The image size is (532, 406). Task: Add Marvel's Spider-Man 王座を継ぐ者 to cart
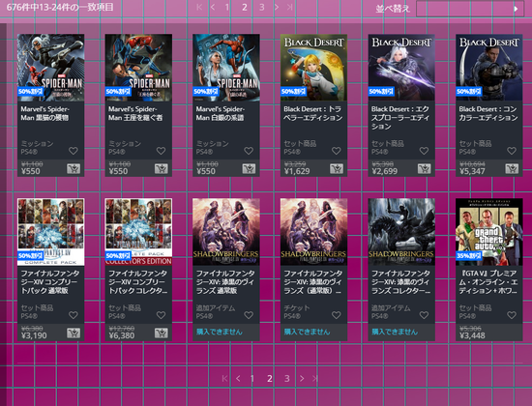tap(162, 168)
